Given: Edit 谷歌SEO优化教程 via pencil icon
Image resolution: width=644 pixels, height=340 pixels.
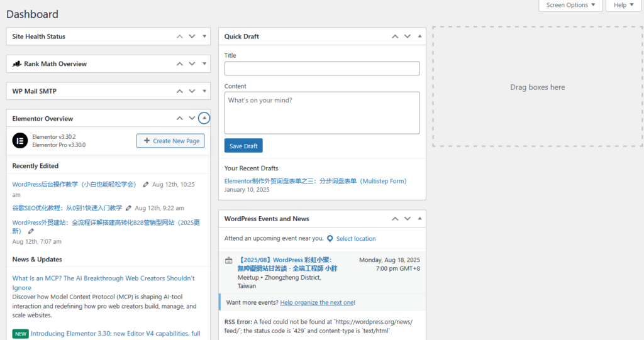Looking at the screenshot, I should (128, 208).
